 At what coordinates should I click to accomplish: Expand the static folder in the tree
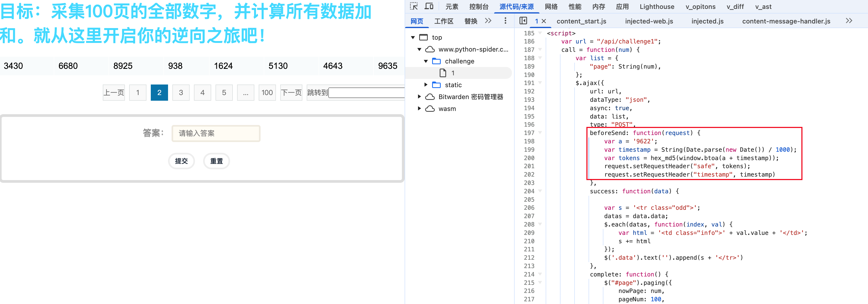426,85
